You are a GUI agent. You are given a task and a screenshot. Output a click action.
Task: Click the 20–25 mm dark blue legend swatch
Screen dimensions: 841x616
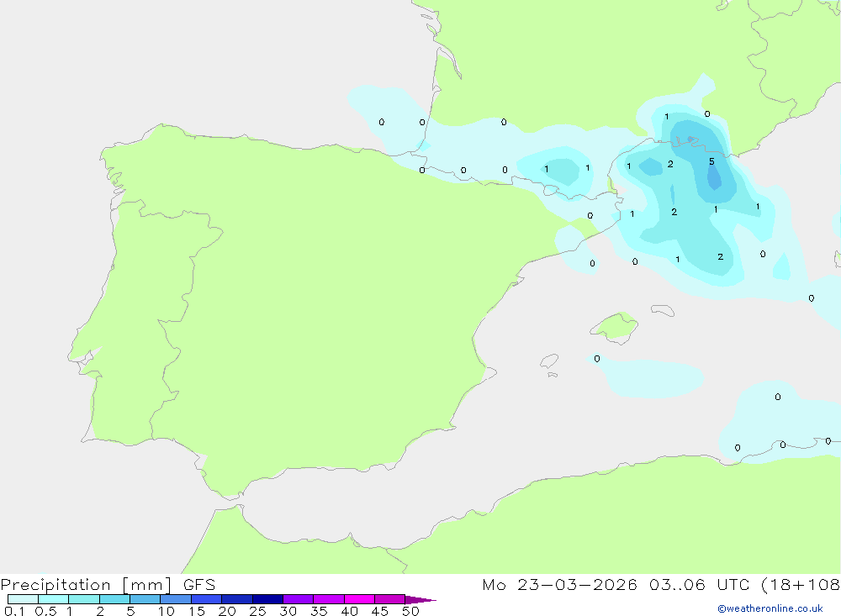pyautogui.click(x=237, y=599)
